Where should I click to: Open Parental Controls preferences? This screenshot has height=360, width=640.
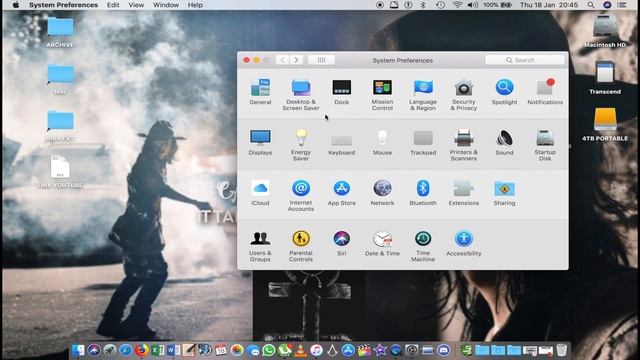301,246
